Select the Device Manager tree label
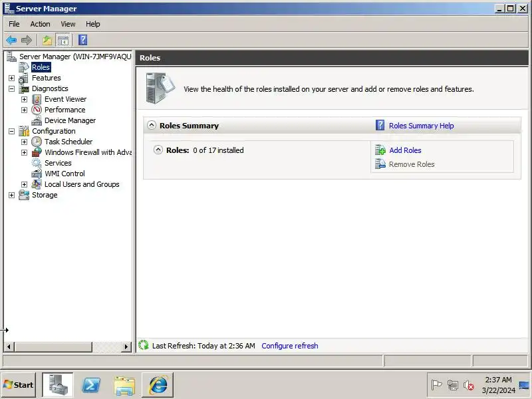 (x=70, y=120)
